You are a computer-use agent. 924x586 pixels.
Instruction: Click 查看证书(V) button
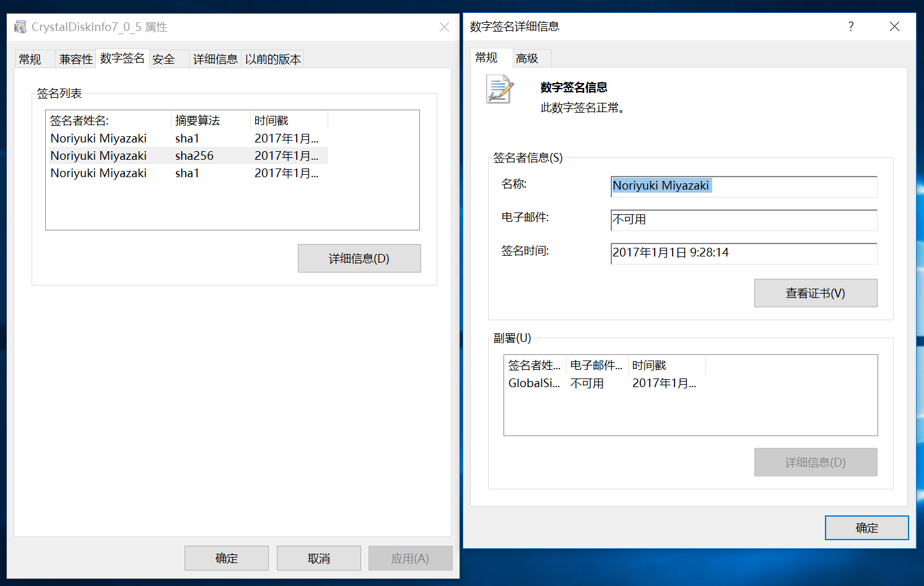point(816,293)
